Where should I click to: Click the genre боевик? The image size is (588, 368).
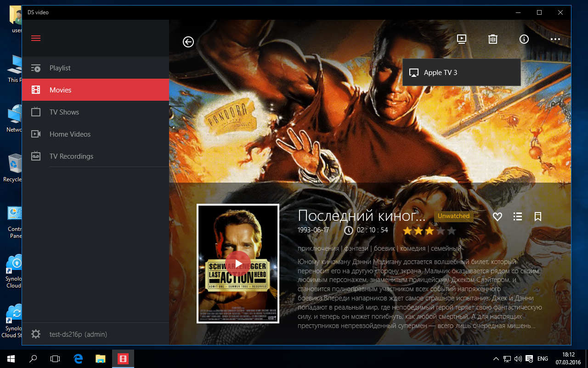384,248
